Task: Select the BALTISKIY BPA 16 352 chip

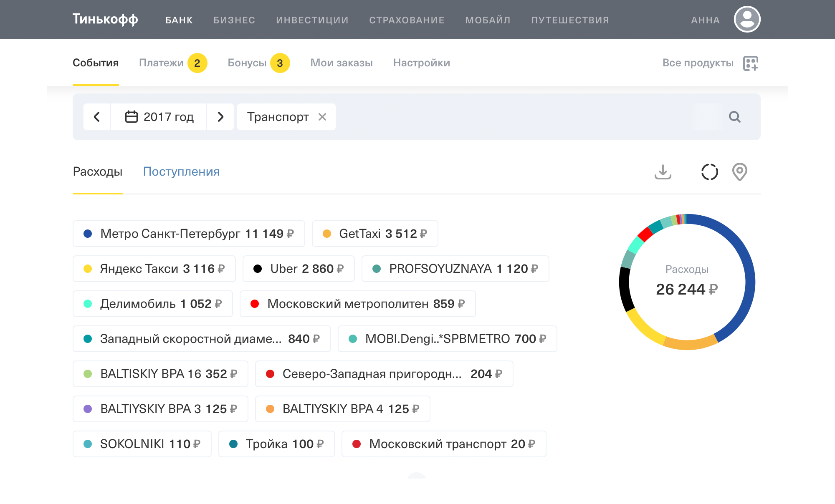Action: [160, 374]
